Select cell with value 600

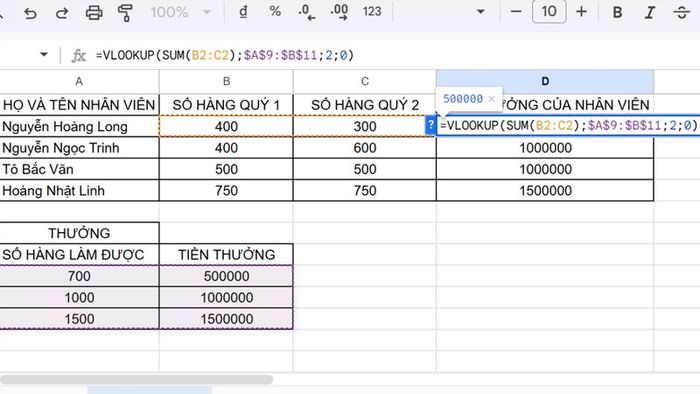pyautogui.click(x=365, y=148)
